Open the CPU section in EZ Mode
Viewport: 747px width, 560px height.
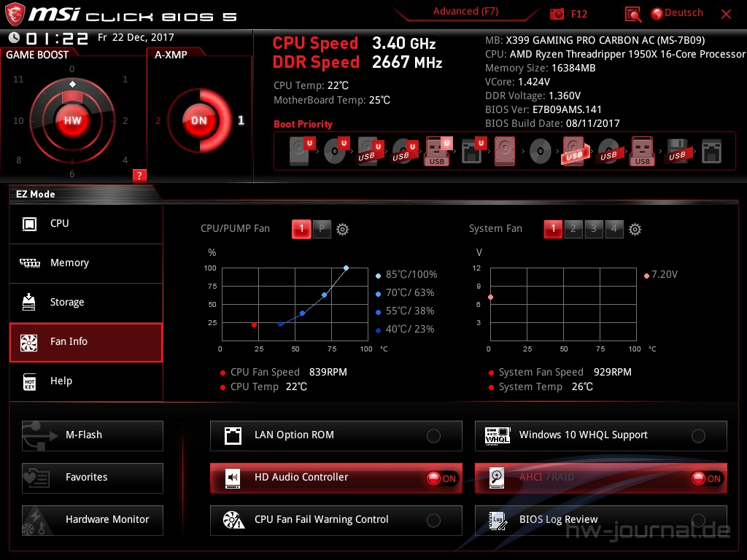pos(86,224)
